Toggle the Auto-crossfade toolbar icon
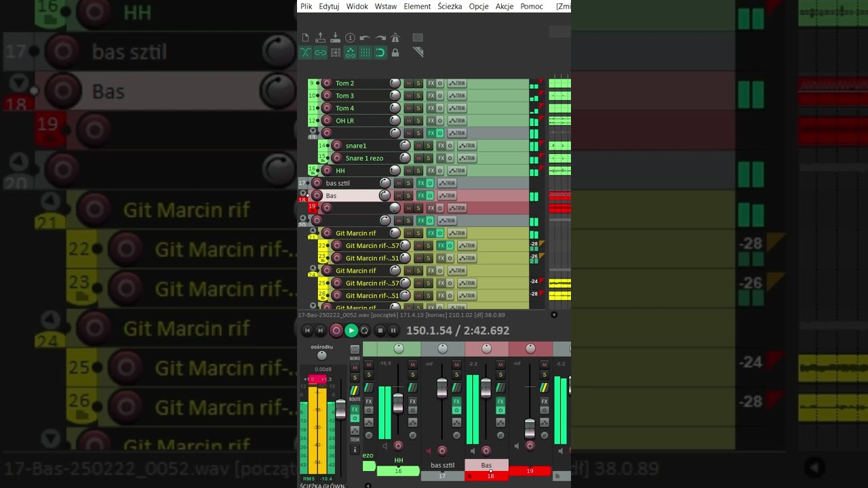Viewport: 868px width, 488px height. [x=306, y=52]
